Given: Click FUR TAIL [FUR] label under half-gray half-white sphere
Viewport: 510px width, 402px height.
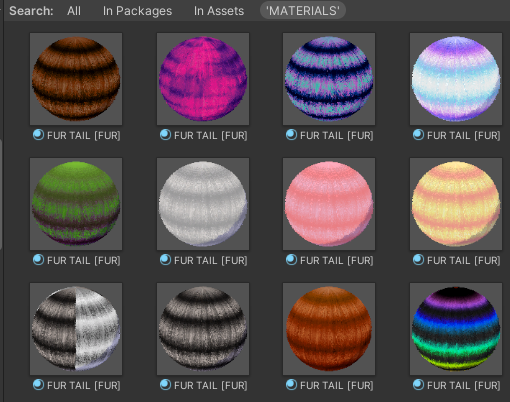Looking at the screenshot, I should pos(84,386).
